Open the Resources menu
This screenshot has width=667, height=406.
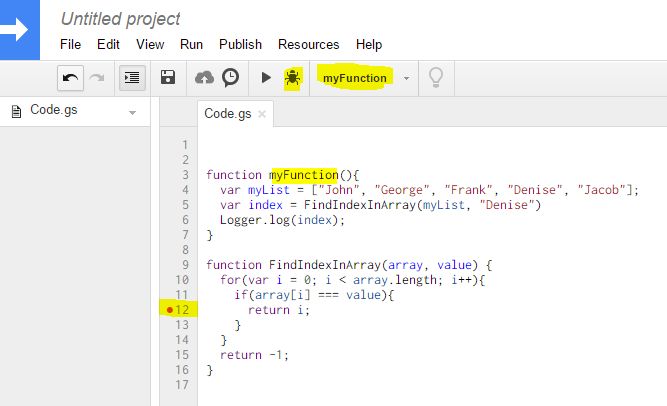pyautogui.click(x=308, y=44)
